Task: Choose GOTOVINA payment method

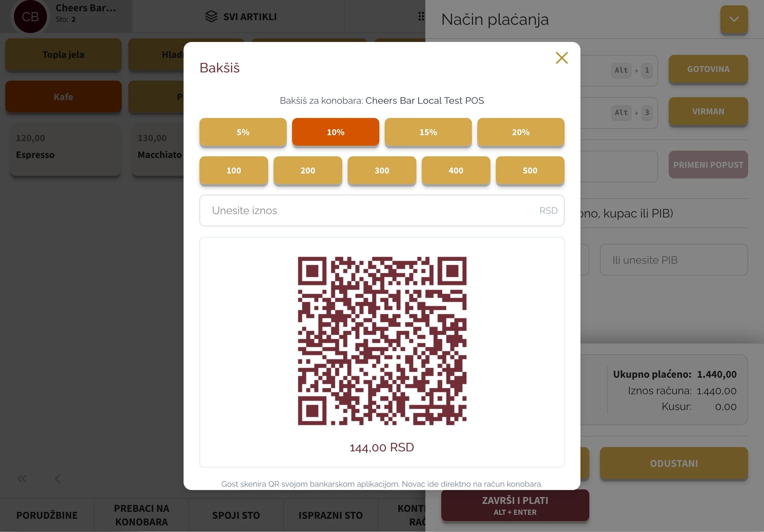Action: click(708, 69)
